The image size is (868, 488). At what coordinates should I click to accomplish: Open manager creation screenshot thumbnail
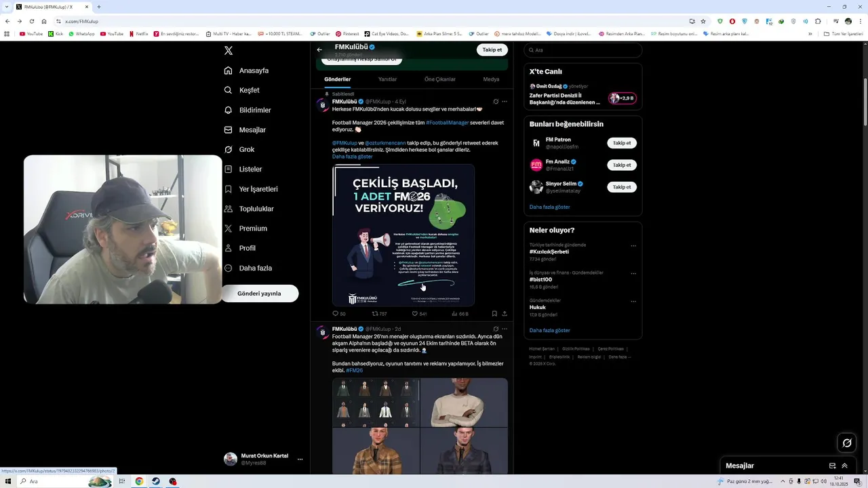point(376,403)
